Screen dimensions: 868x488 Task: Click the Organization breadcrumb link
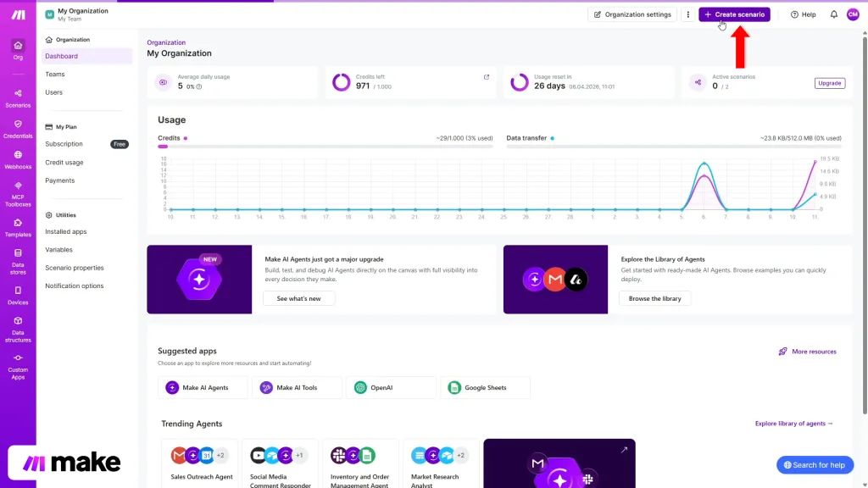(166, 42)
